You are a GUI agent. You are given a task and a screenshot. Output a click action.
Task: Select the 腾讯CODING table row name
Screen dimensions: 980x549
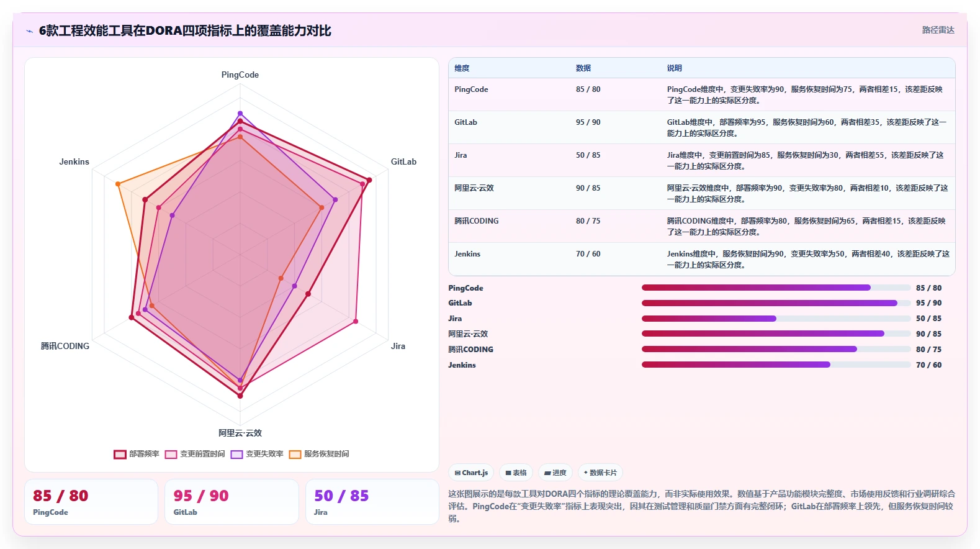[x=477, y=221]
